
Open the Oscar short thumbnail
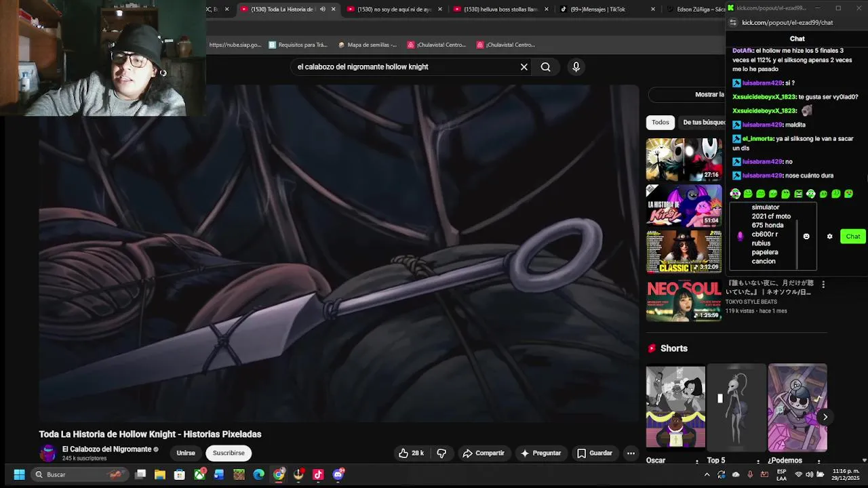675,408
